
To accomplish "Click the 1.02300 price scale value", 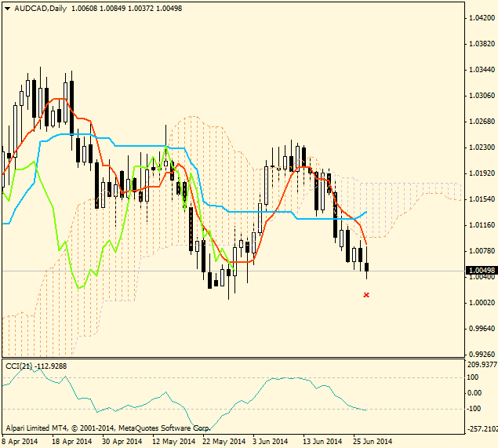I will point(482,148).
